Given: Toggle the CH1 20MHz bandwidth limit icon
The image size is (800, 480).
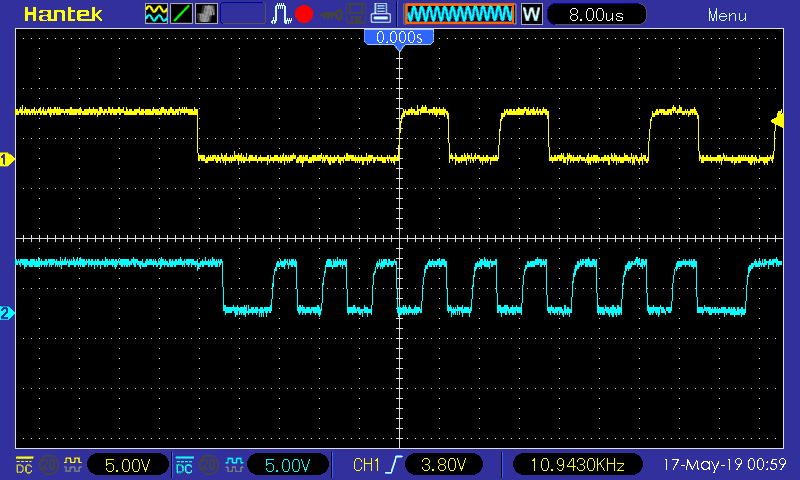Looking at the screenshot, I should 48,465.
